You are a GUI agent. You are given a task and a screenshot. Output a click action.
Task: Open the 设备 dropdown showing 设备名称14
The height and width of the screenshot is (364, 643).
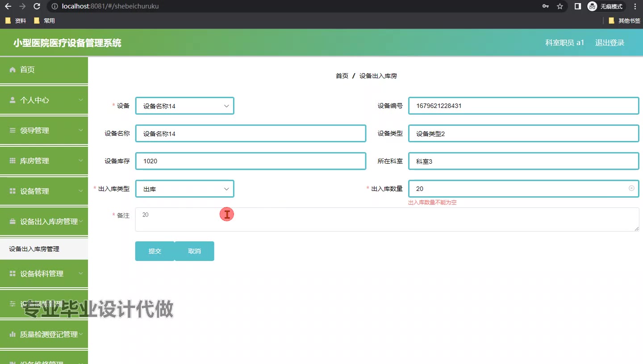(x=184, y=106)
